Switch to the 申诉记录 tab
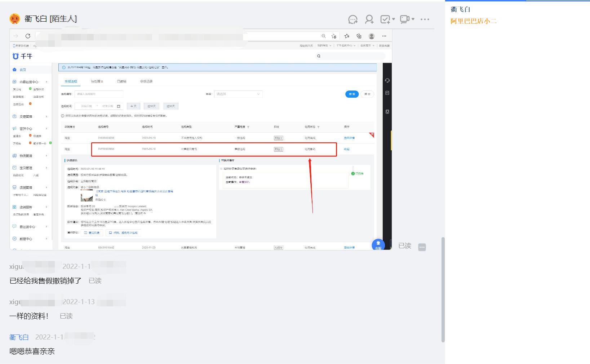Screen dimensions: 590x364 pos(146,81)
